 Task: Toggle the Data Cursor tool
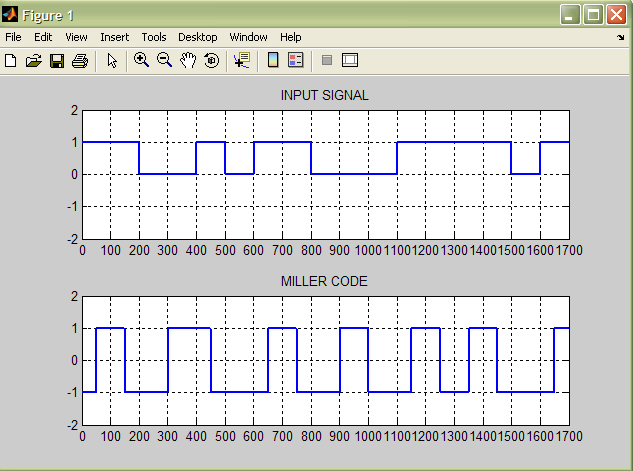242,61
